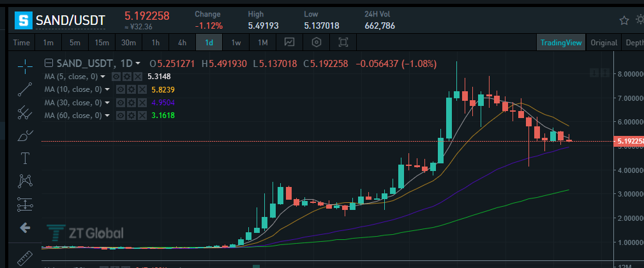Click the 5.192258 current price label on axis
The width and height of the screenshot is (644, 268).
click(628, 141)
